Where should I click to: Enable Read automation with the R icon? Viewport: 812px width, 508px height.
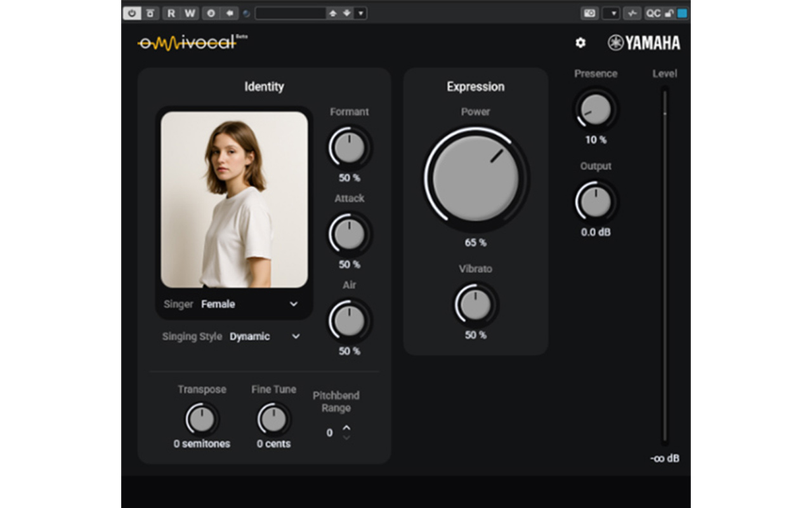(x=171, y=13)
